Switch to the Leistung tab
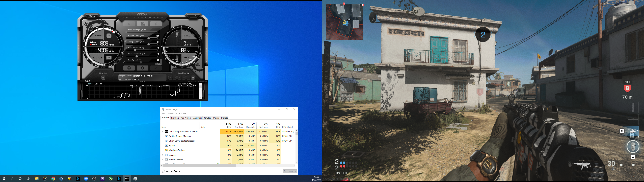Screen dimensions: 644x182 175,118
